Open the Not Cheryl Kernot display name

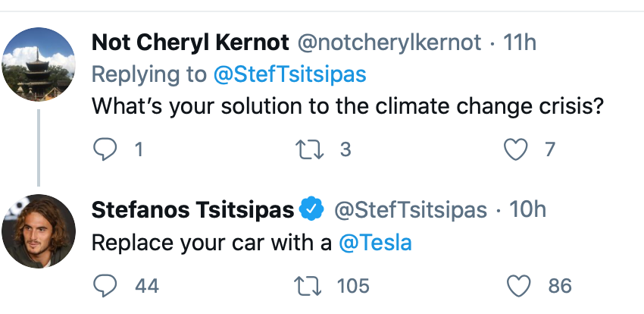tap(190, 42)
